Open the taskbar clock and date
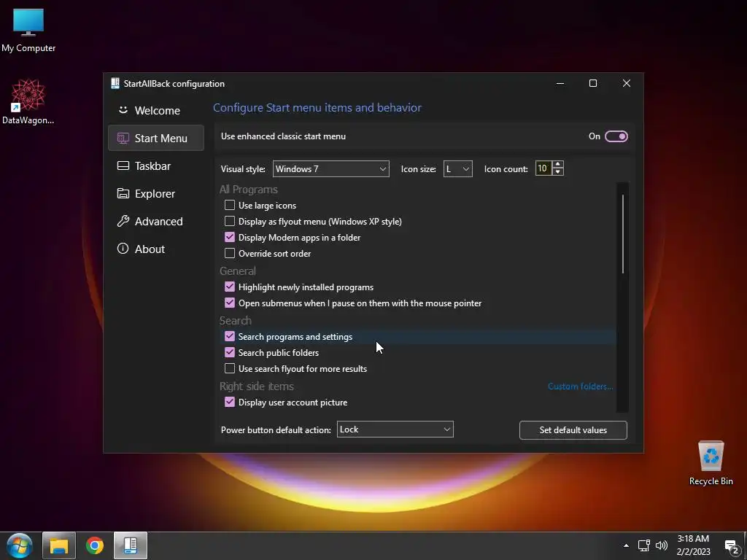Image resolution: width=747 pixels, height=560 pixels. pyautogui.click(x=693, y=545)
